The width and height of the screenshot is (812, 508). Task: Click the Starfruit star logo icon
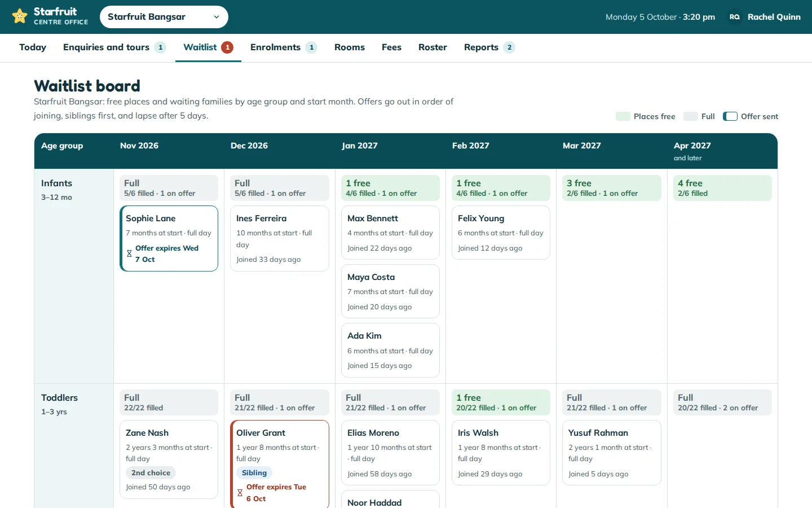click(x=20, y=16)
